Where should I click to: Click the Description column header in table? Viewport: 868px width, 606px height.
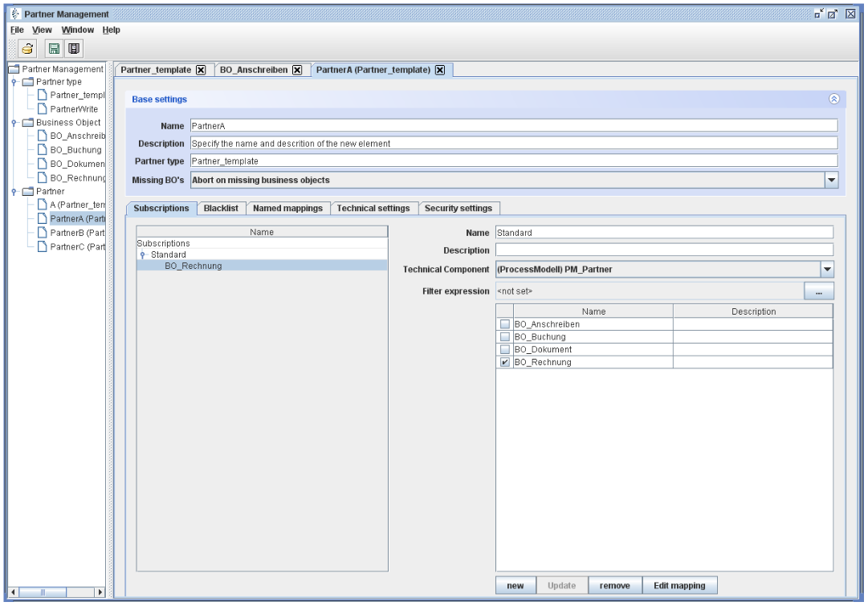point(753,311)
